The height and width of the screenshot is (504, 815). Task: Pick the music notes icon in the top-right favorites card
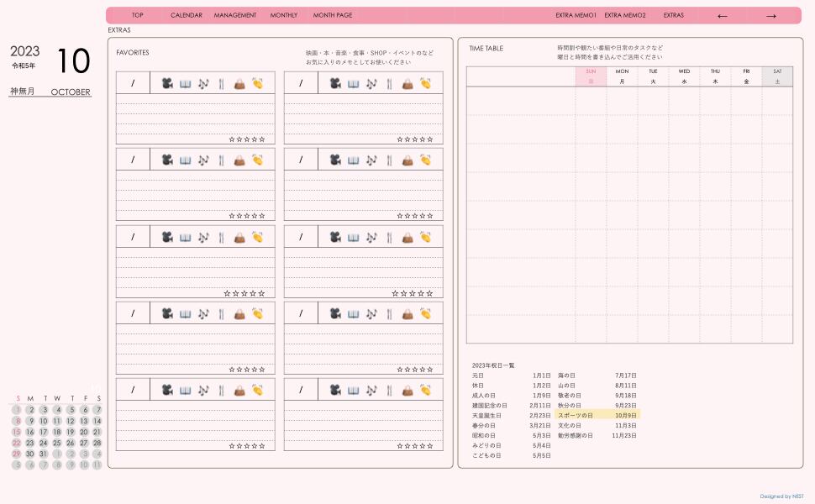tap(371, 83)
